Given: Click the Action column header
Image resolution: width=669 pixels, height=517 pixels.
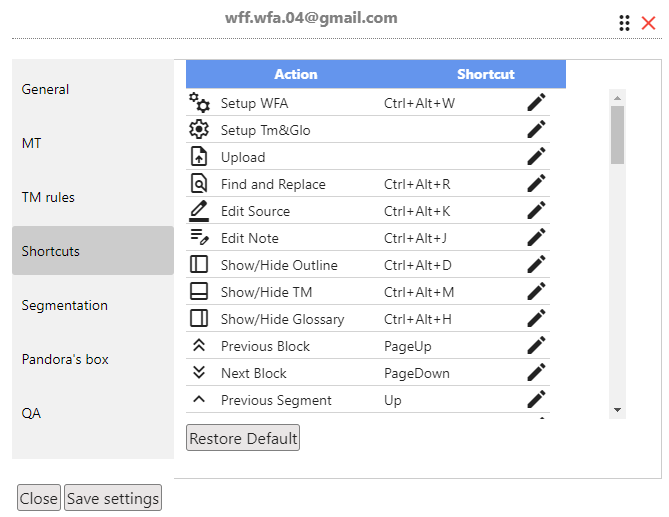Looking at the screenshot, I should pos(296,74).
